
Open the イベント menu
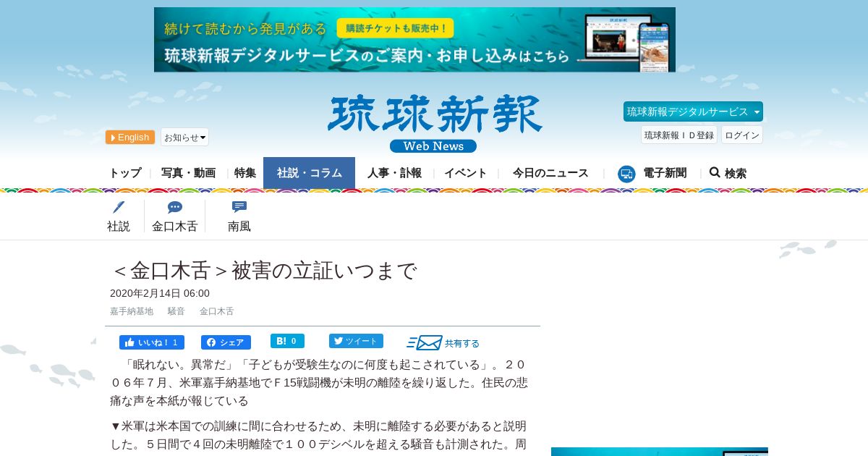[466, 173]
